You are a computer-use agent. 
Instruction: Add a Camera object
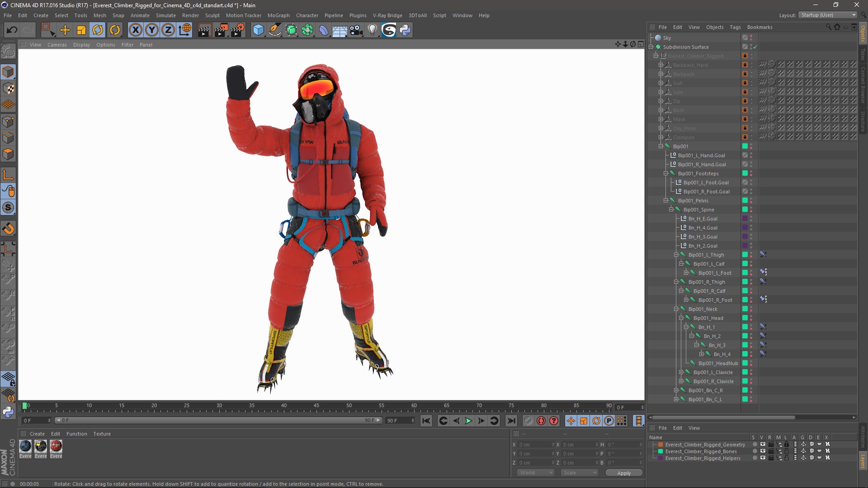(x=356, y=30)
